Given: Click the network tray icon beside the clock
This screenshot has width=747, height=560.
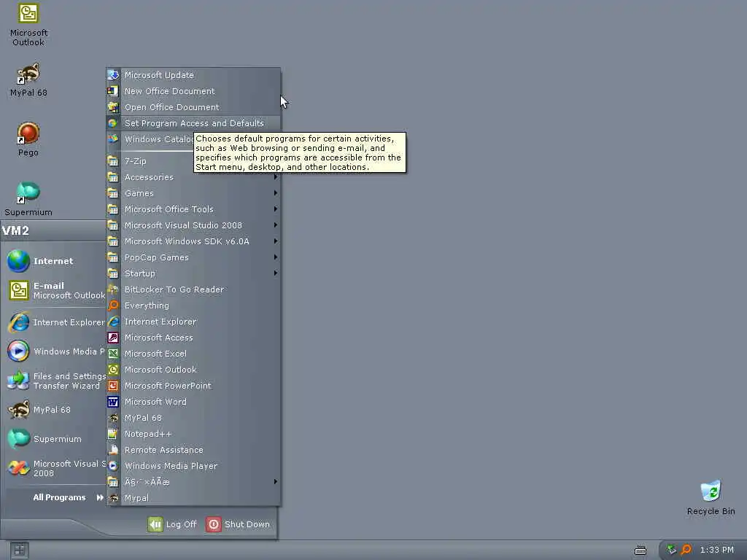Looking at the screenshot, I should click(x=671, y=550).
